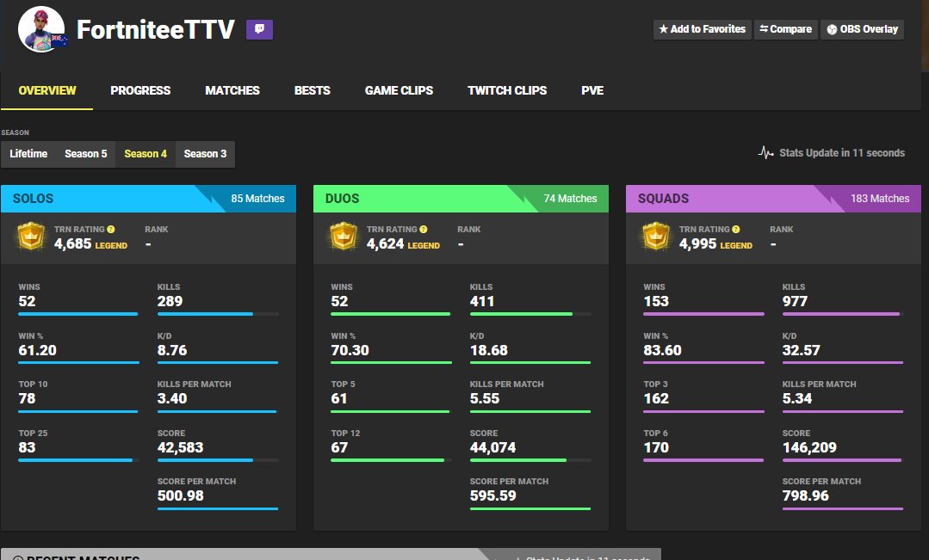Click the Squads score value 146,209
929x560 pixels.
(809, 447)
